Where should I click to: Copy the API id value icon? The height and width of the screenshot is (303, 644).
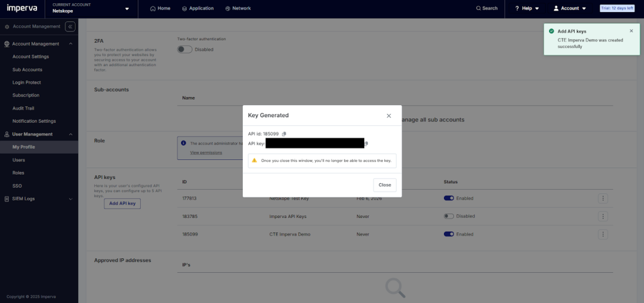(284, 134)
